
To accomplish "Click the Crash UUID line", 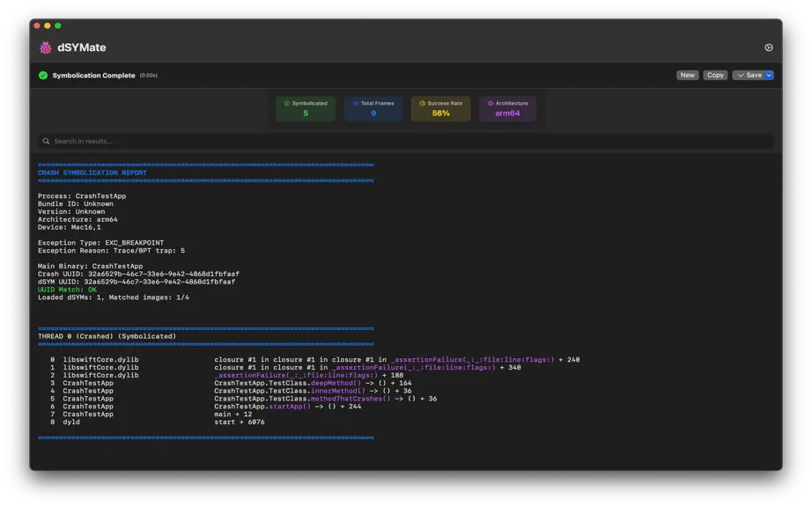I will coord(138,275).
